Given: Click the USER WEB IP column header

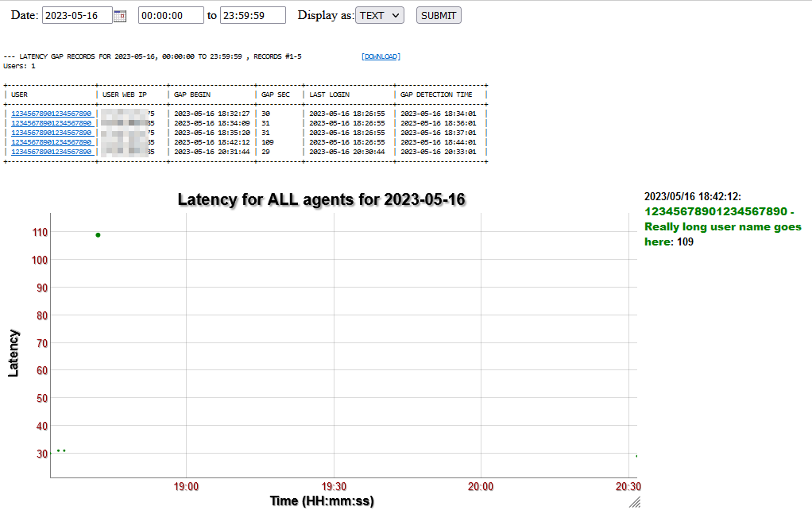Looking at the screenshot, I should click(x=124, y=95).
